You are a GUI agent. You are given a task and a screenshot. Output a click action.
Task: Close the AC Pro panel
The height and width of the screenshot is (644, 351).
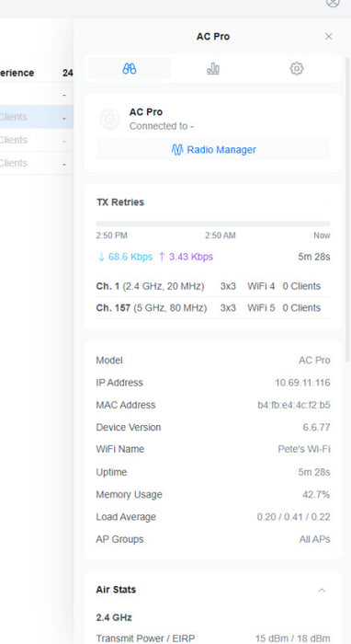(x=329, y=37)
